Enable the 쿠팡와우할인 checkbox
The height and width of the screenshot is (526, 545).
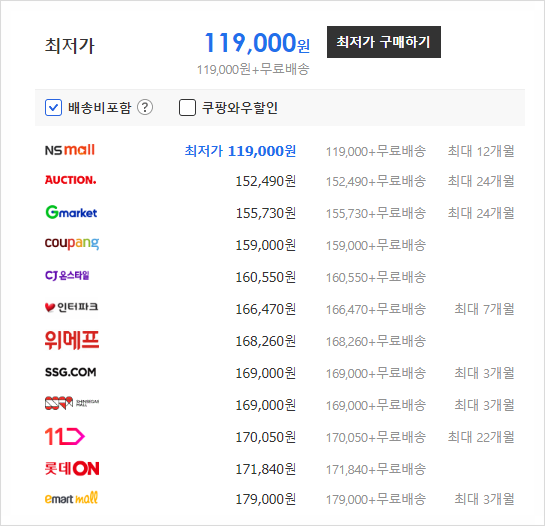point(187,107)
